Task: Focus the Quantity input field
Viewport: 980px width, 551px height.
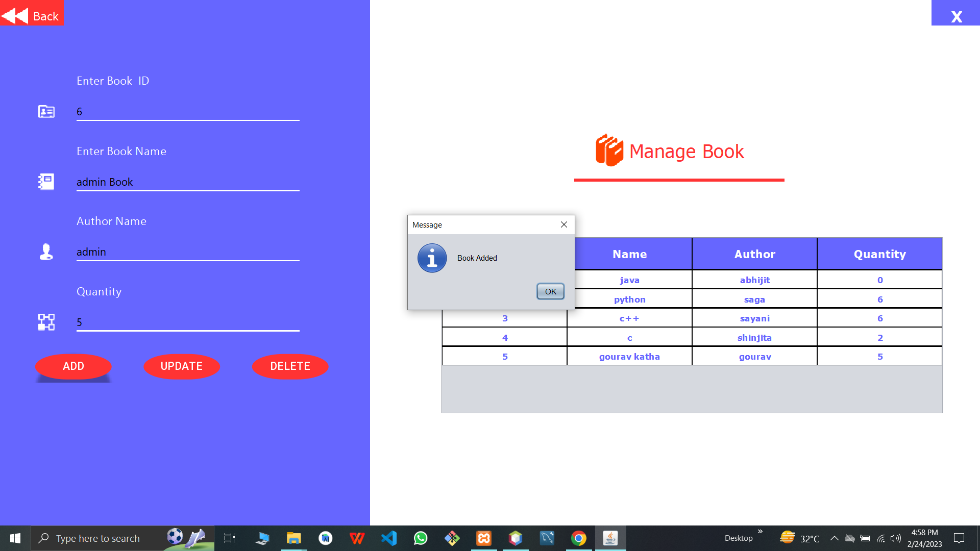Action: pos(188,322)
